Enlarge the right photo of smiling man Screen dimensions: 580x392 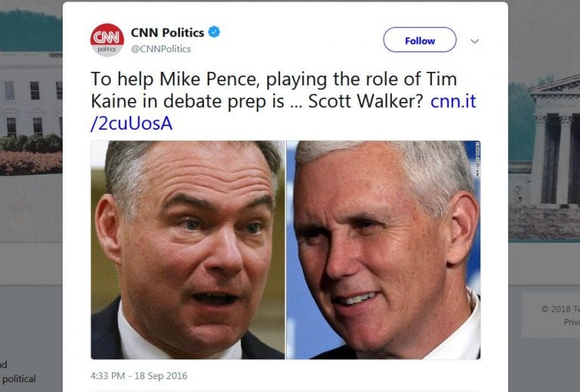383,249
